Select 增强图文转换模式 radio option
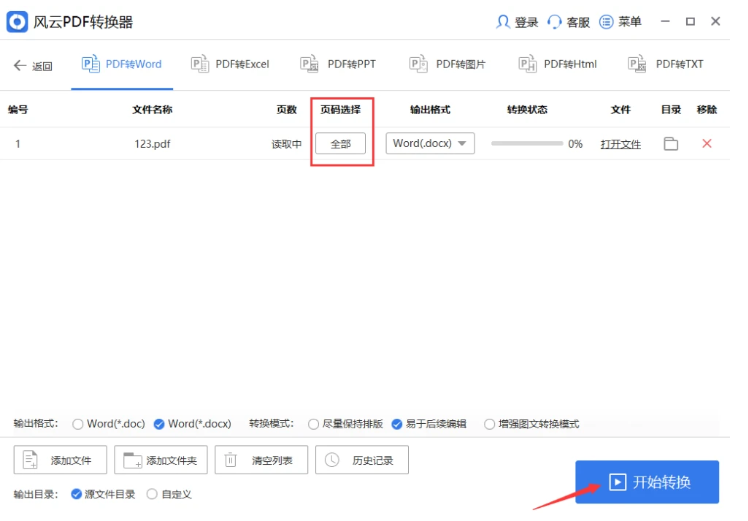The width and height of the screenshot is (748, 521). (x=490, y=424)
